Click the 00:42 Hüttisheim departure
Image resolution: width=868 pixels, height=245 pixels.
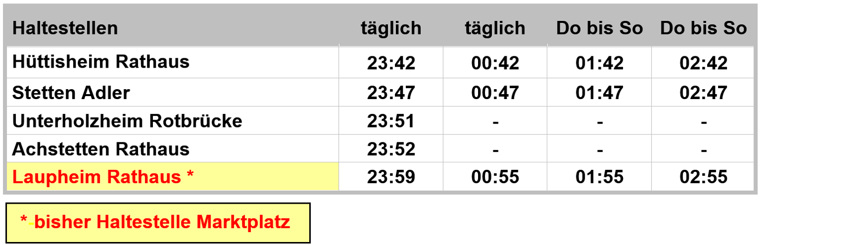pos(495,63)
